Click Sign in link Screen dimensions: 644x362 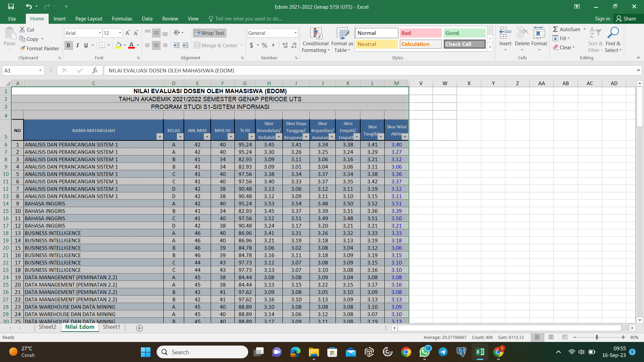602,19
